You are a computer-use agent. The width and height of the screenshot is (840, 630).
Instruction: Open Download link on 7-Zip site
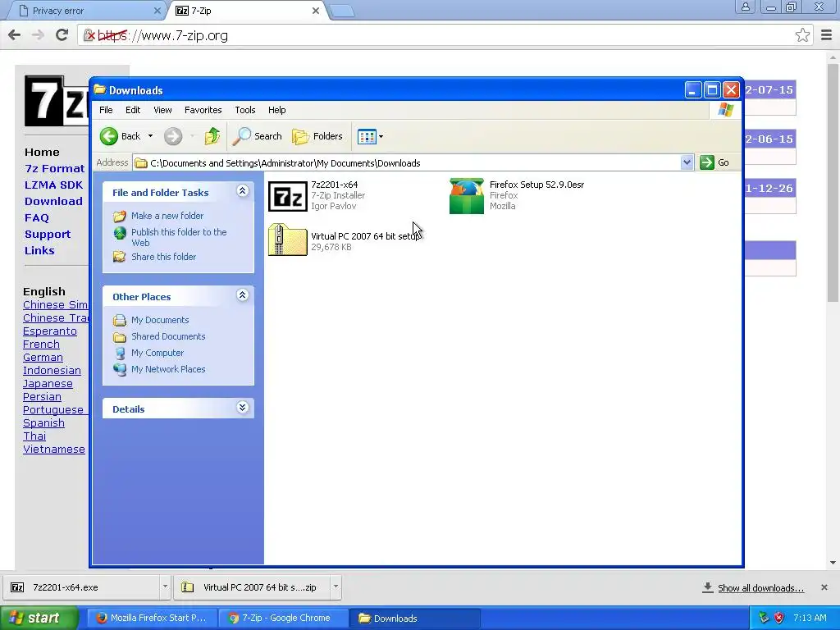click(x=53, y=202)
